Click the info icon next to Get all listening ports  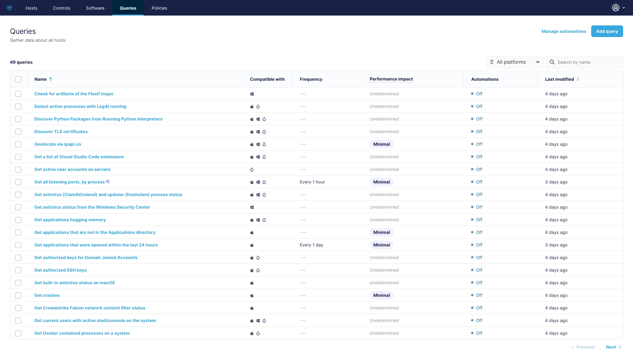(x=108, y=182)
